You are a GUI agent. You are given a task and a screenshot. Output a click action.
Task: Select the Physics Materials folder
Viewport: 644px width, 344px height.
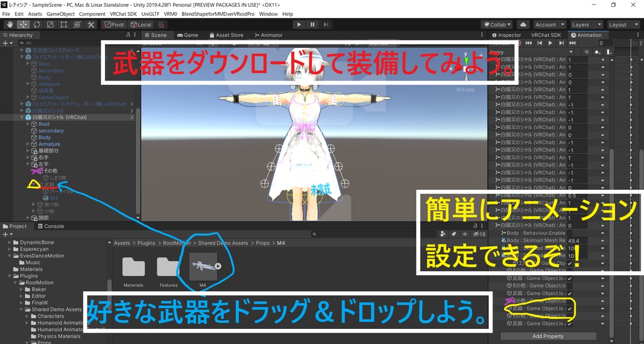click(x=58, y=336)
